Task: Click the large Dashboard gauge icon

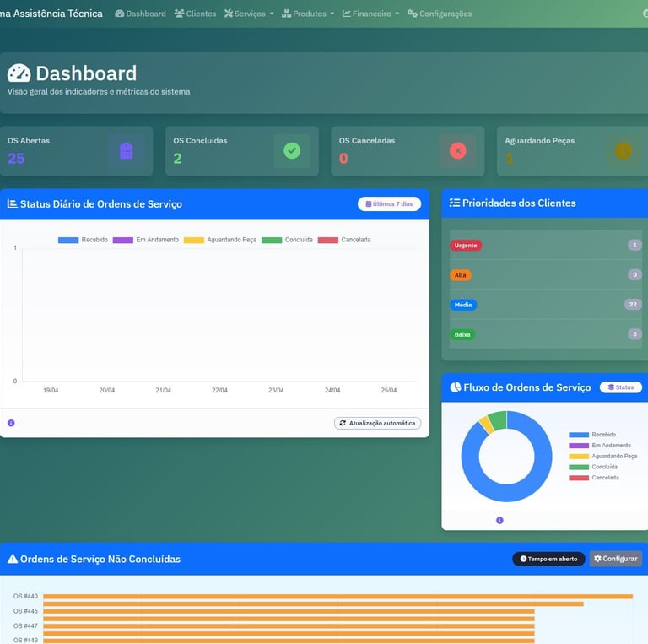Action: (x=19, y=73)
